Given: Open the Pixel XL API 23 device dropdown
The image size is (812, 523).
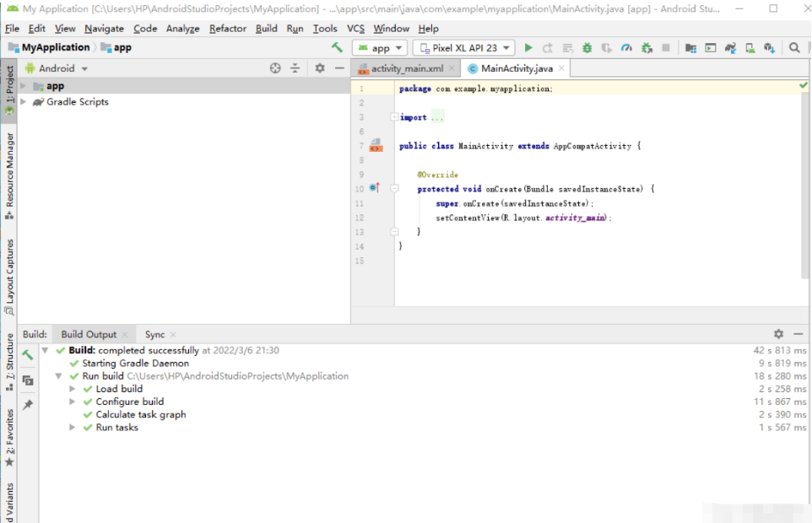Looking at the screenshot, I should click(463, 48).
